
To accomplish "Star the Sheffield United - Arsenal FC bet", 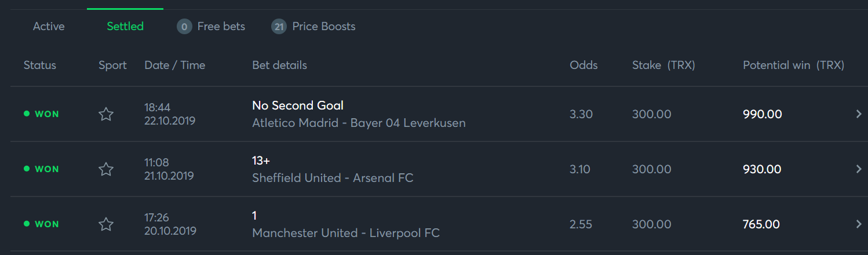I will coord(105,169).
